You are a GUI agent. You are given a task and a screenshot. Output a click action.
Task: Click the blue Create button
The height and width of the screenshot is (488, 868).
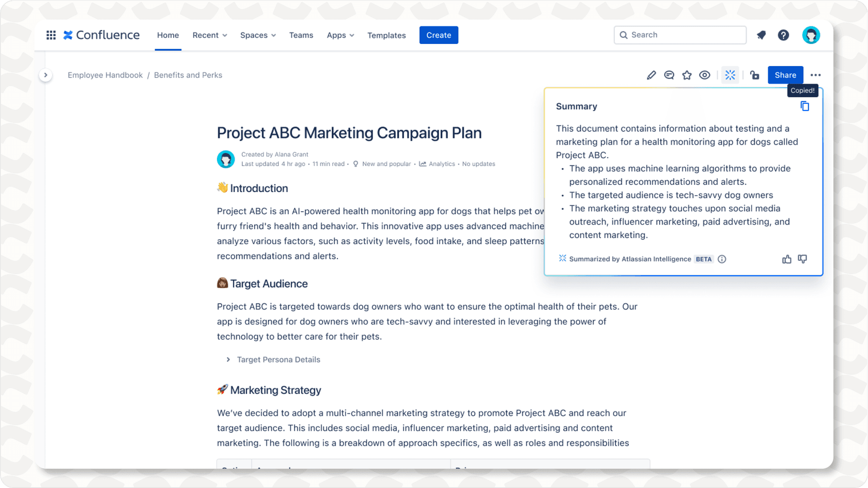(x=438, y=35)
